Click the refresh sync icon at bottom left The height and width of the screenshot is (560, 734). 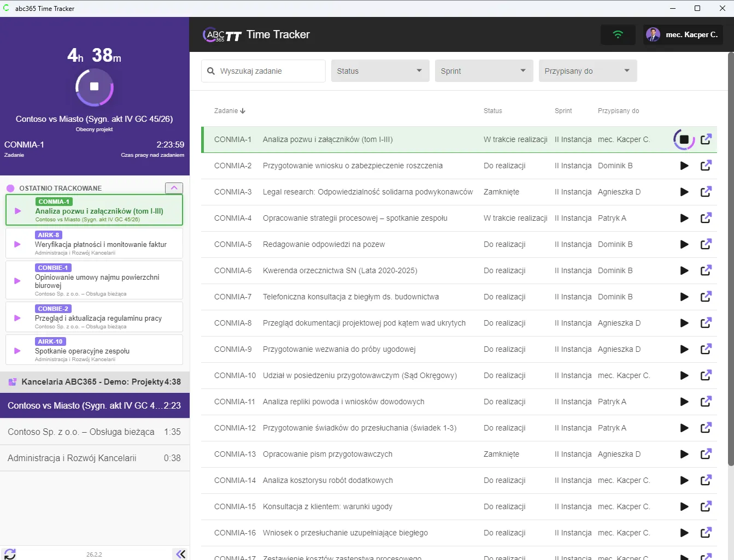10,553
